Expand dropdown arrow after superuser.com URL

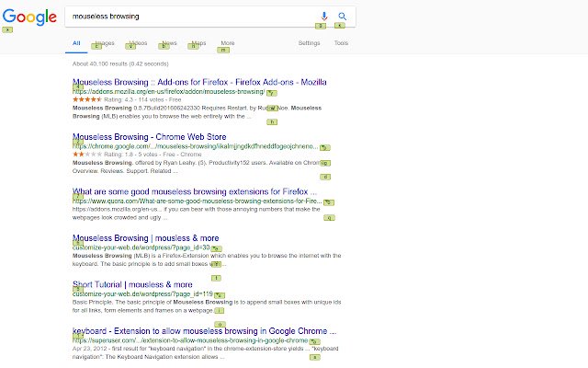pos(312,341)
